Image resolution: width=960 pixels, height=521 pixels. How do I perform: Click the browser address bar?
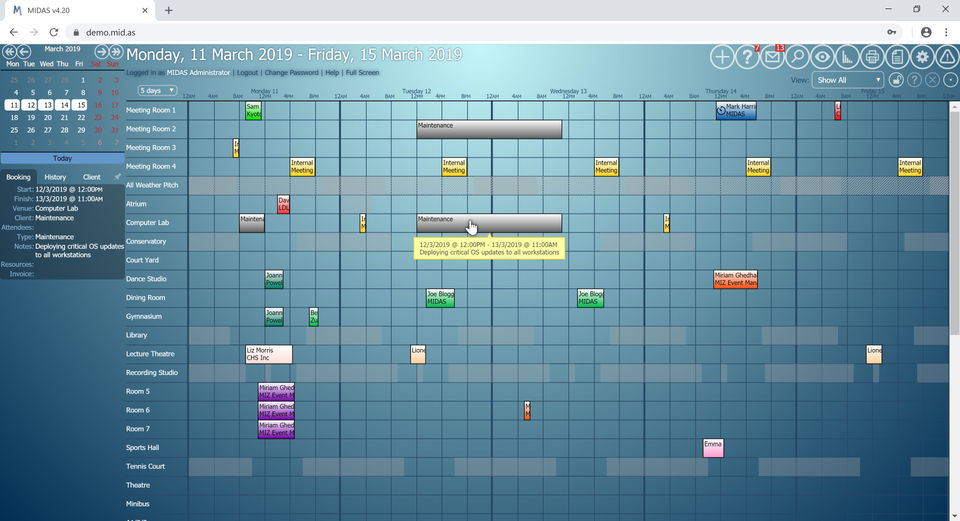coord(478,32)
